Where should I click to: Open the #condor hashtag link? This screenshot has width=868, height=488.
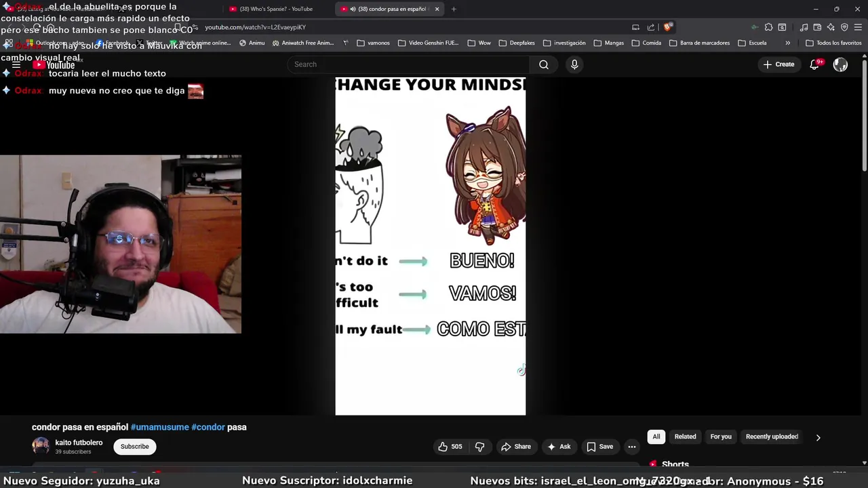[x=208, y=427]
